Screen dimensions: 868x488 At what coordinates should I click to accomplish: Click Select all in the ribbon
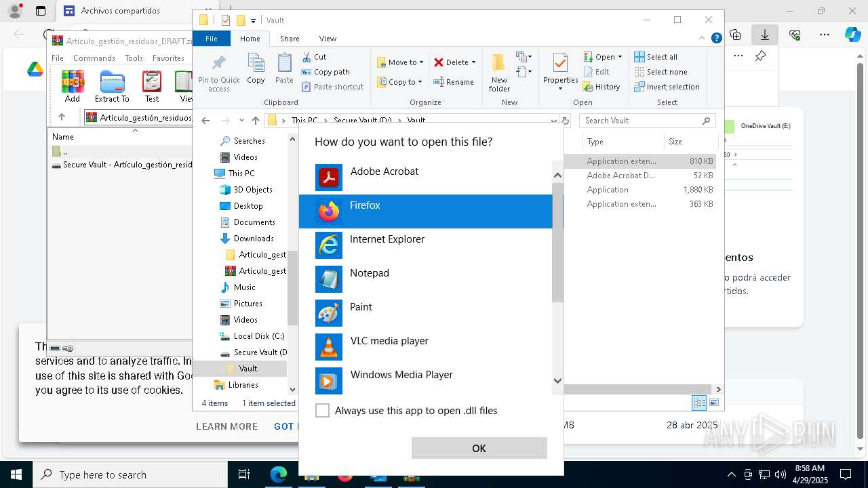656,57
